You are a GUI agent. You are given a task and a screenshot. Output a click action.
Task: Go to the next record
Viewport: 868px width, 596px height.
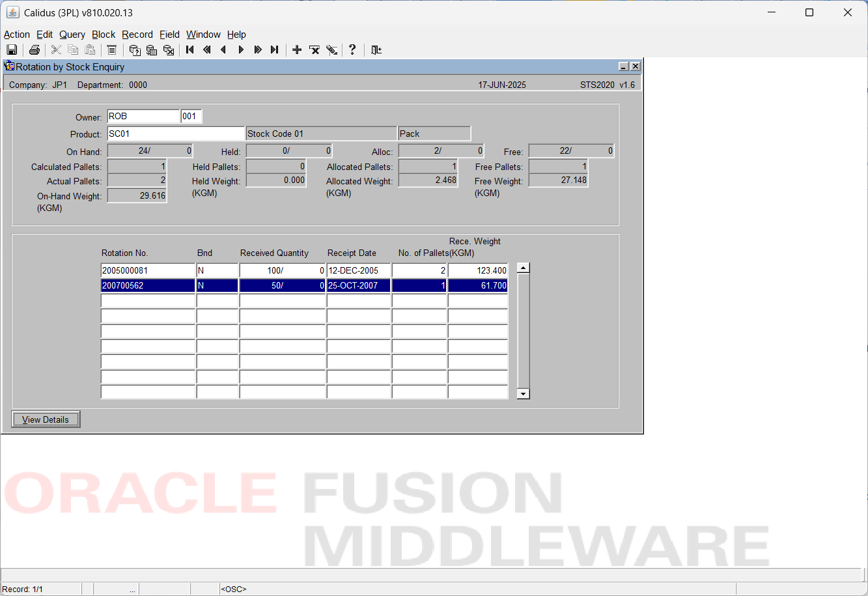[x=241, y=50]
